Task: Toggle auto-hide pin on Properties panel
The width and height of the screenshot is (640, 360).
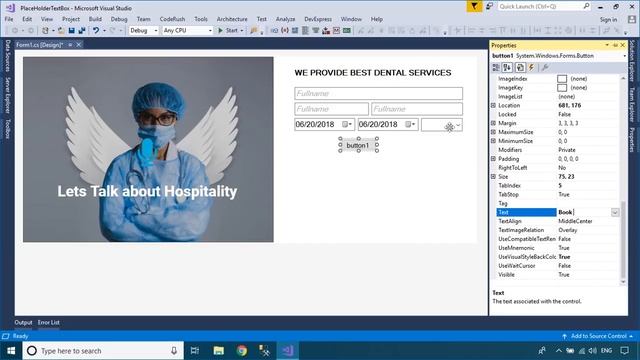Action: [615, 45]
